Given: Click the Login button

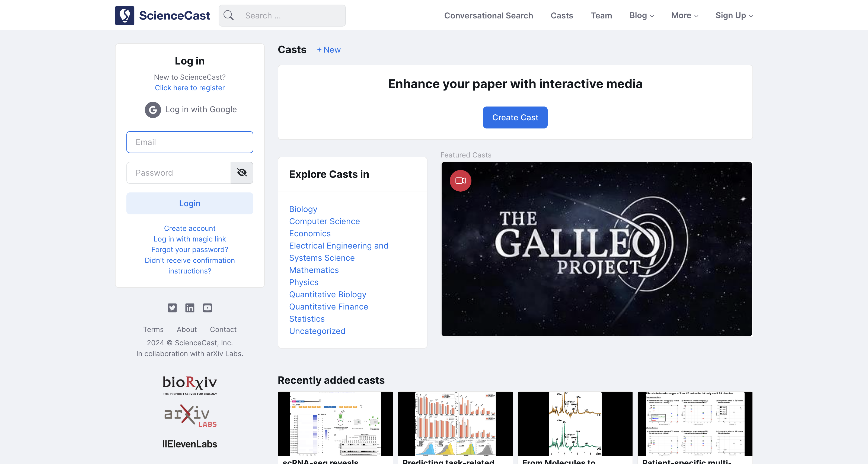Looking at the screenshot, I should 190,203.
